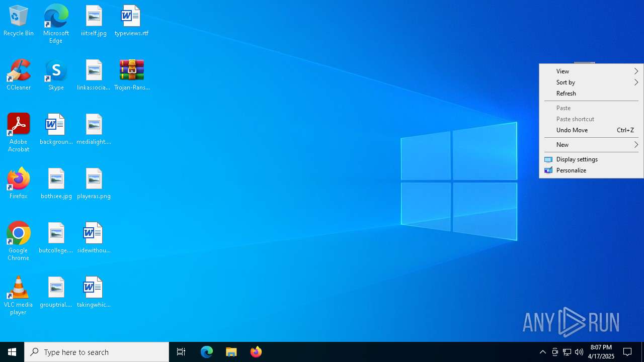Viewport: 644px width, 362px height.
Task: Select the Google Chrome desktop shortcut
Action: [19, 241]
